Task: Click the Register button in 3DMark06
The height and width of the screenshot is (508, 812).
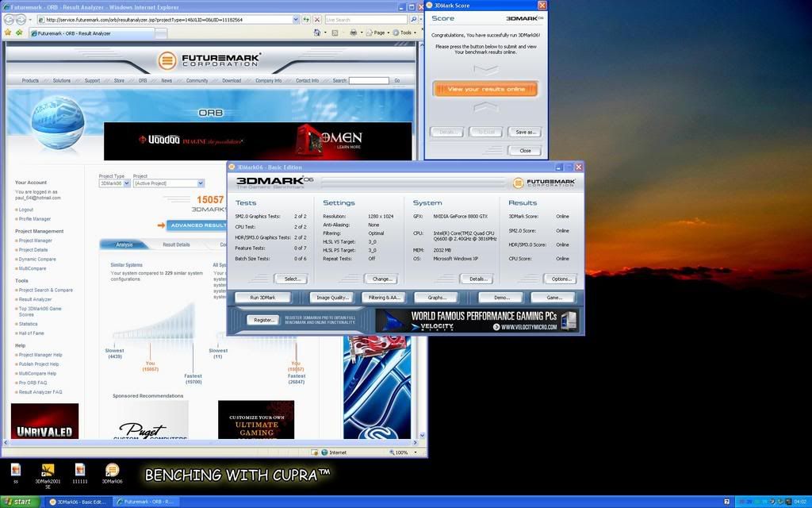Action: click(263, 321)
